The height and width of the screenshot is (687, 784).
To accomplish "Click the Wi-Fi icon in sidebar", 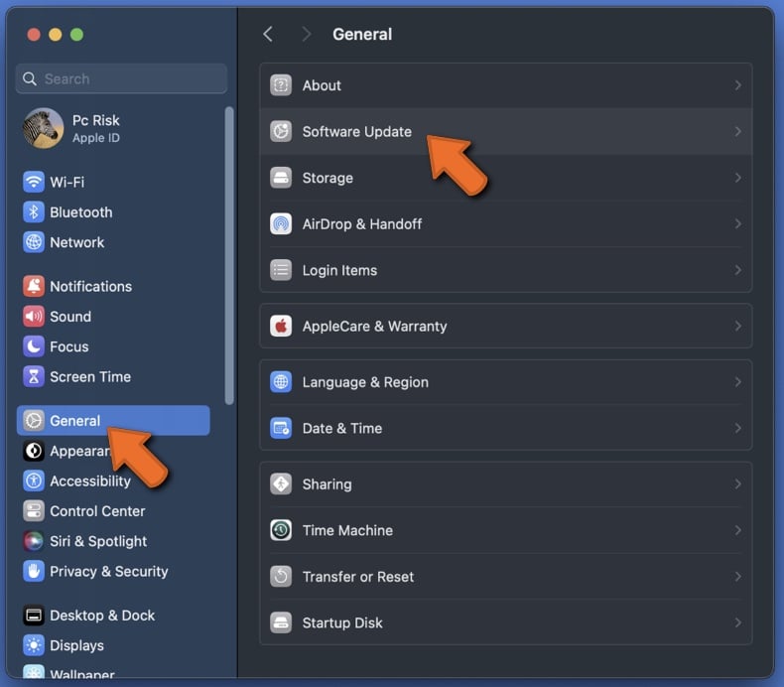I will (x=34, y=183).
